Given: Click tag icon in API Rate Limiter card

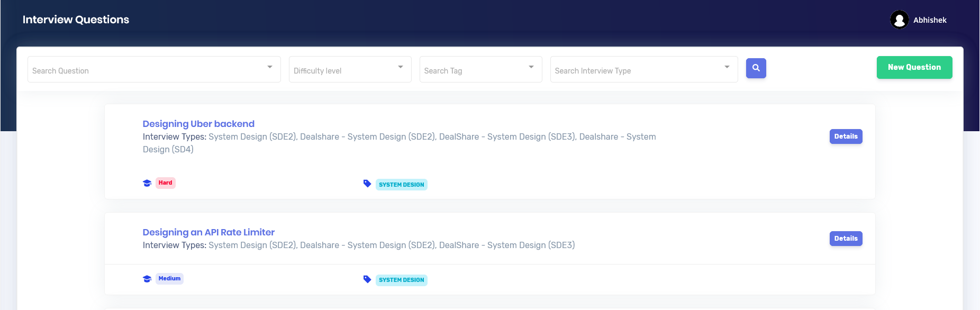Looking at the screenshot, I should point(367,279).
